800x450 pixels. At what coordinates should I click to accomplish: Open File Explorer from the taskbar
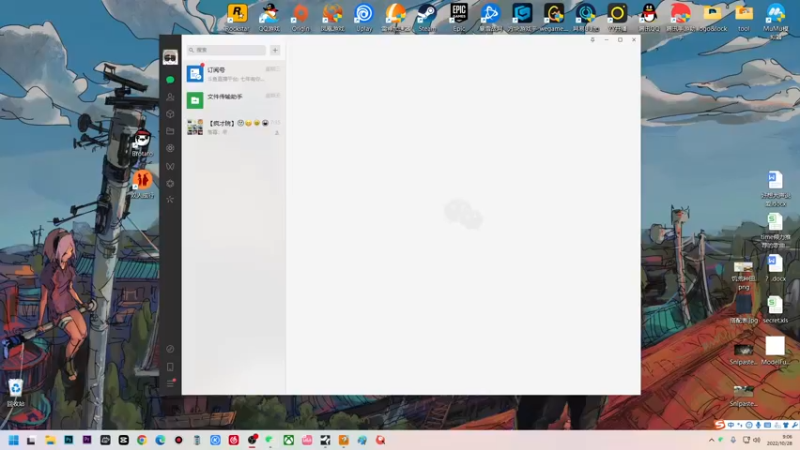tap(50, 440)
